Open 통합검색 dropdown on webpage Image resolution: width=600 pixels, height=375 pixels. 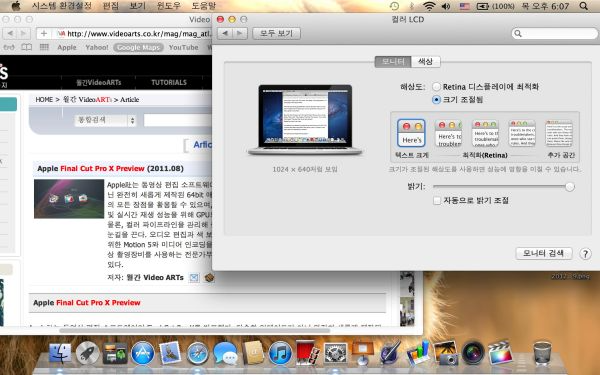point(106,120)
